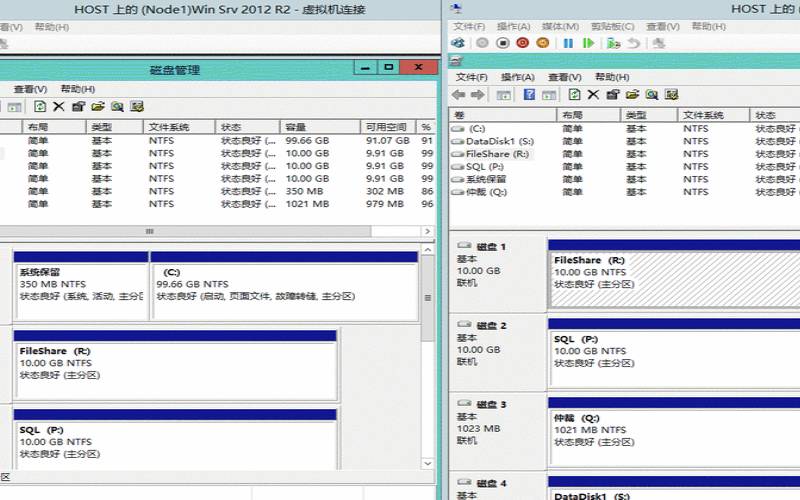
Task: Click delete X in left Disk Management toolbar
Action: tap(59, 106)
